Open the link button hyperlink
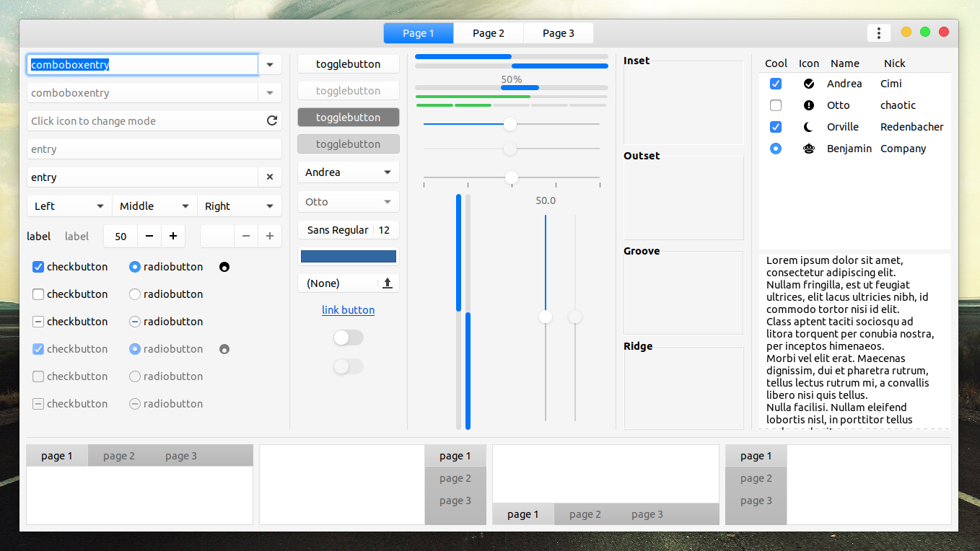 click(348, 309)
